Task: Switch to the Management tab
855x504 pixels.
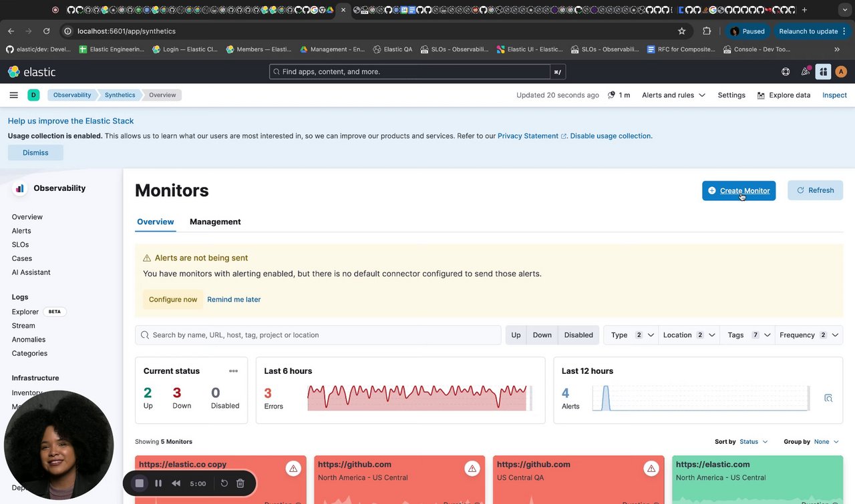Action: click(215, 222)
